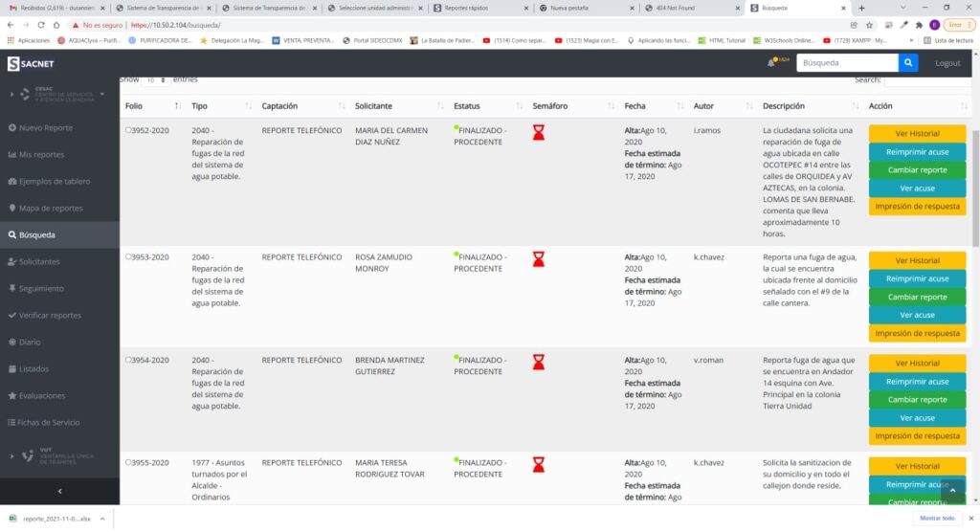Click the red hourglass for Rosa Zamudio Monroy
Viewport: 980px width, 532px height.
[x=539, y=259]
